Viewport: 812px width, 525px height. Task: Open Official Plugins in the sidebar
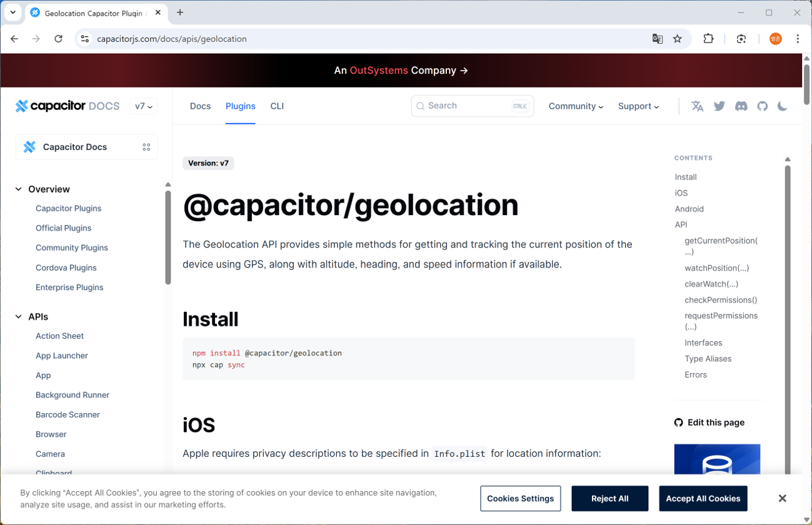click(x=64, y=228)
